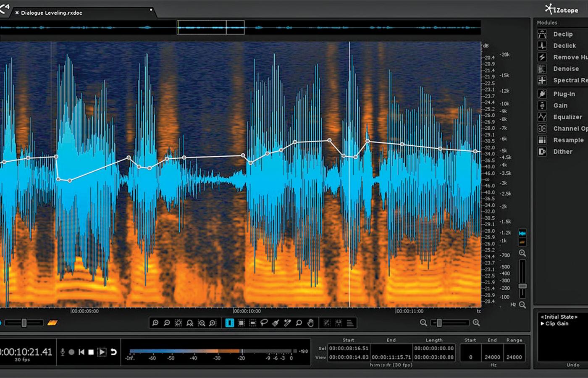Image resolution: width=588 pixels, height=378 pixels.
Task: Expand the Clip Gain history entry
Action: tap(542, 323)
